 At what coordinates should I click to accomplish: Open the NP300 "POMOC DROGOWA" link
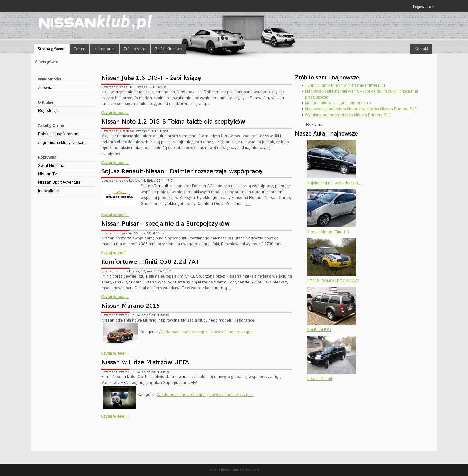click(333, 281)
